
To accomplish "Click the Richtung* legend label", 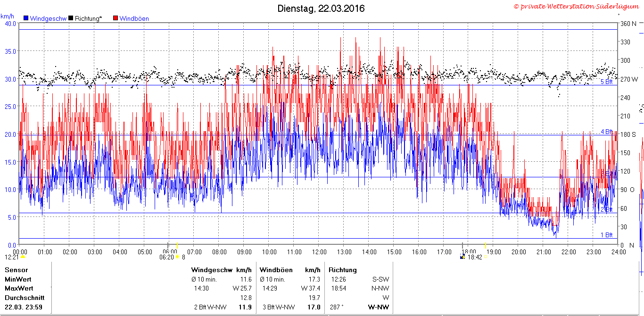I will (x=88, y=18).
